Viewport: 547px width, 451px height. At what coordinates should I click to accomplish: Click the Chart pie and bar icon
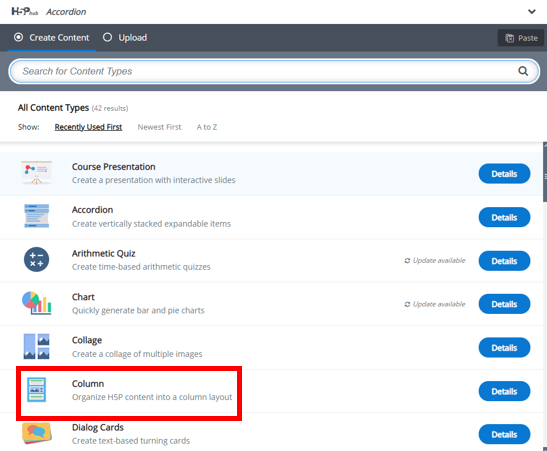click(36, 303)
